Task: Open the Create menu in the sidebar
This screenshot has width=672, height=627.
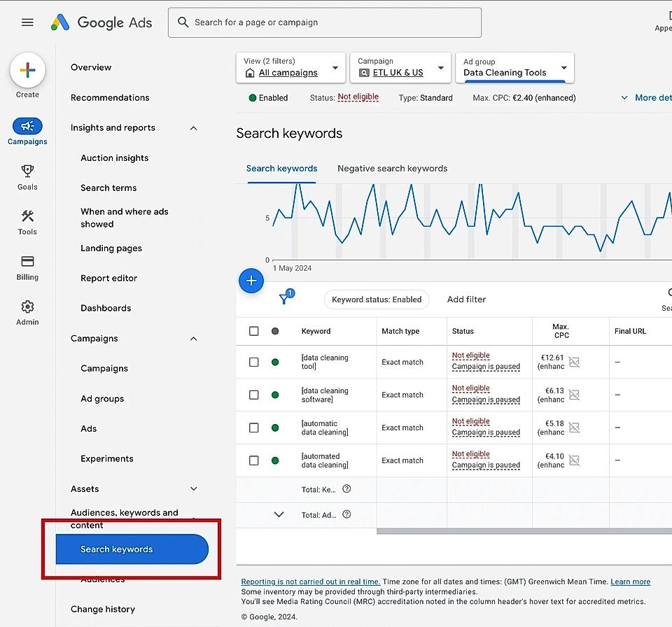Action: (x=27, y=70)
